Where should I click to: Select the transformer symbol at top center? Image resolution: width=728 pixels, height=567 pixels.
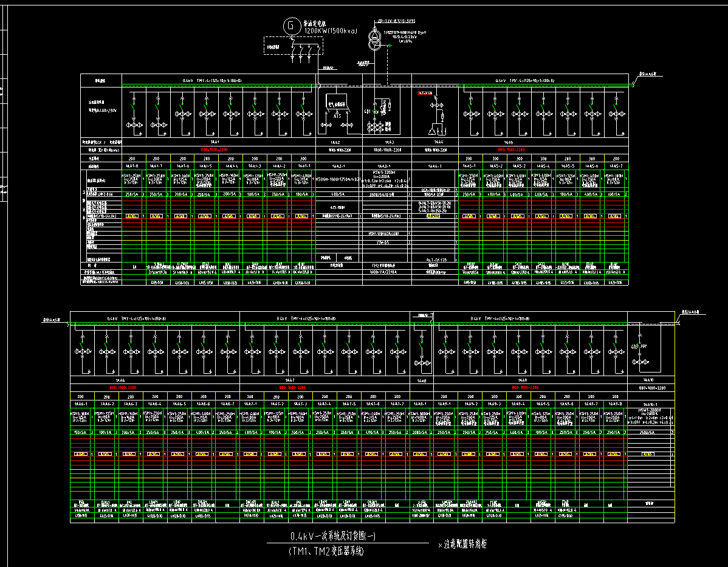click(x=374, y=42)
